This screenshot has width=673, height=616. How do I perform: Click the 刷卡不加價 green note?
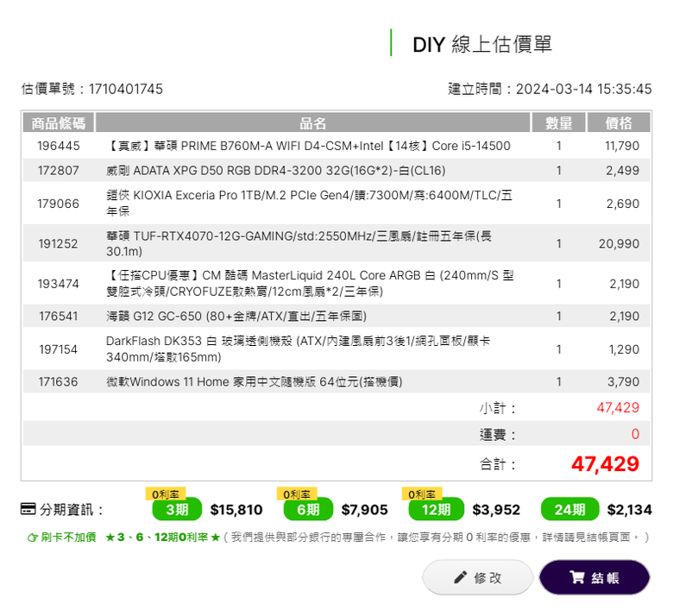[62, 537]
